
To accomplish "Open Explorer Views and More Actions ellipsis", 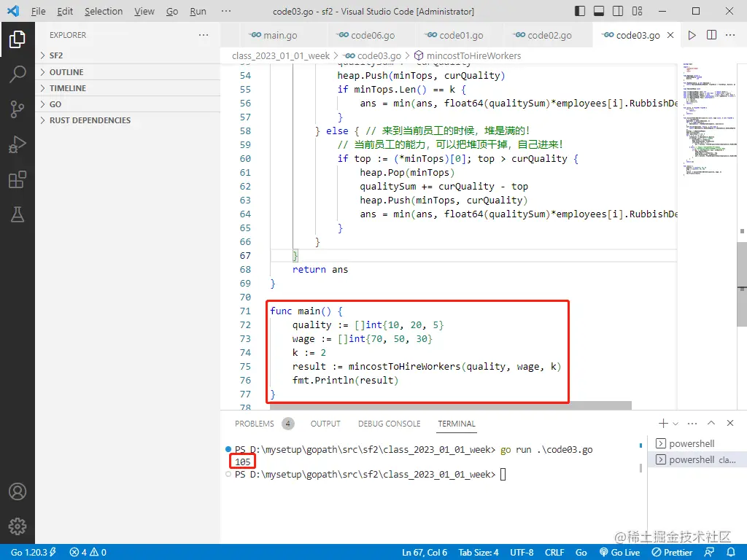I will pyautogui.click(x=204, y=35).
